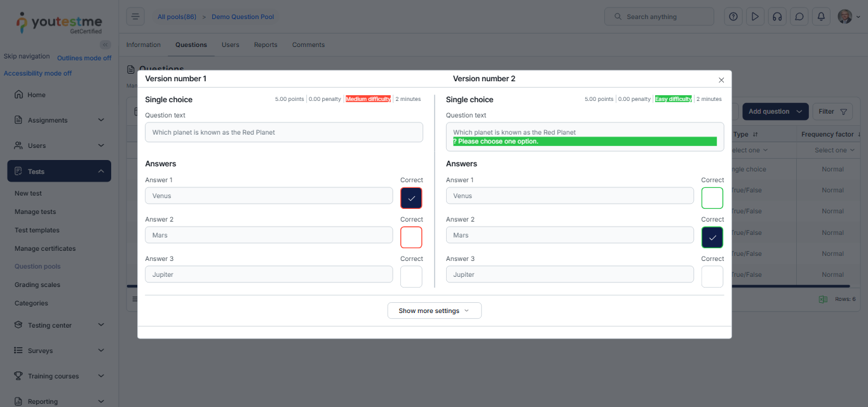Open Manage certificates in sidebar

click(45, 249)
